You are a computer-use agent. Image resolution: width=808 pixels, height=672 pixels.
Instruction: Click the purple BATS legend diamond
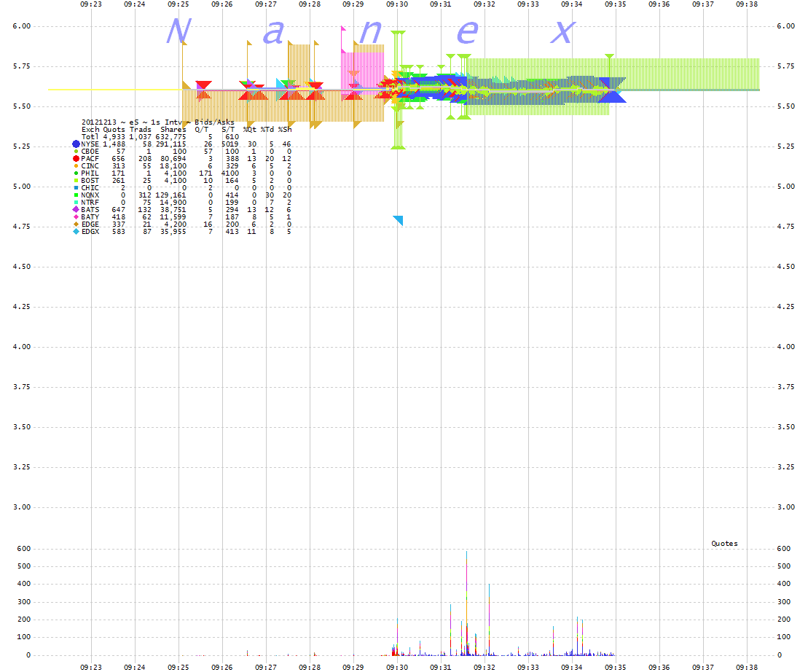pos(76,210)
